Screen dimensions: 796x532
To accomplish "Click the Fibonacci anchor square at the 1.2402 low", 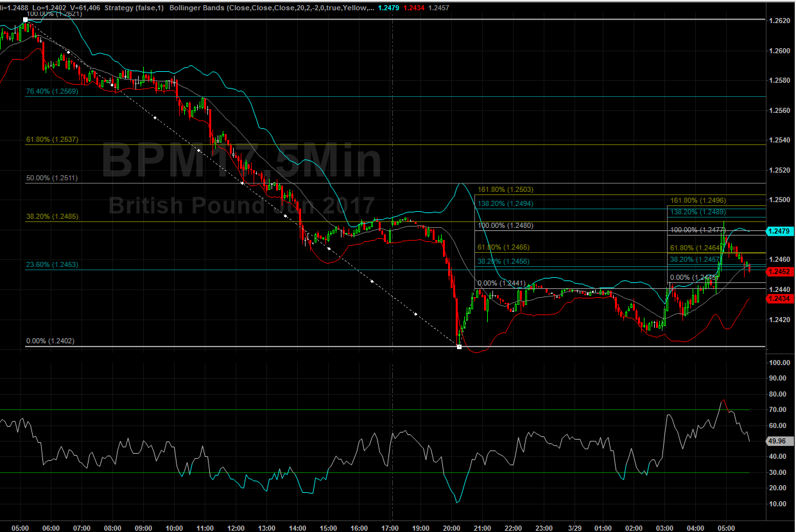I will point(459,347).
